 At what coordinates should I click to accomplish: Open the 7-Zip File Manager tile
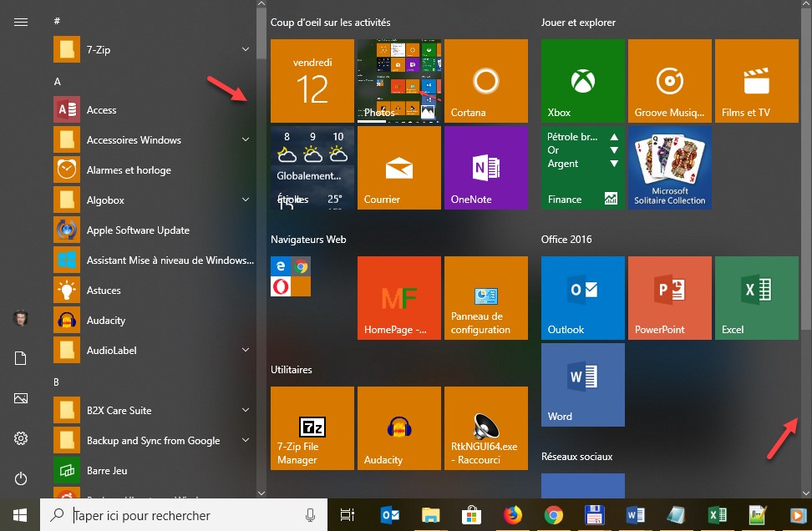(312, 428)
